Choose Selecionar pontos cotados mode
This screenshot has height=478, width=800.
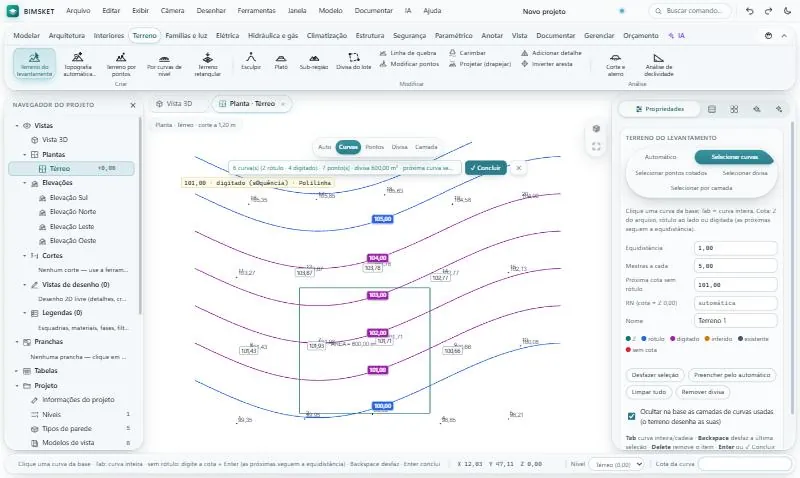coord(671,173)
